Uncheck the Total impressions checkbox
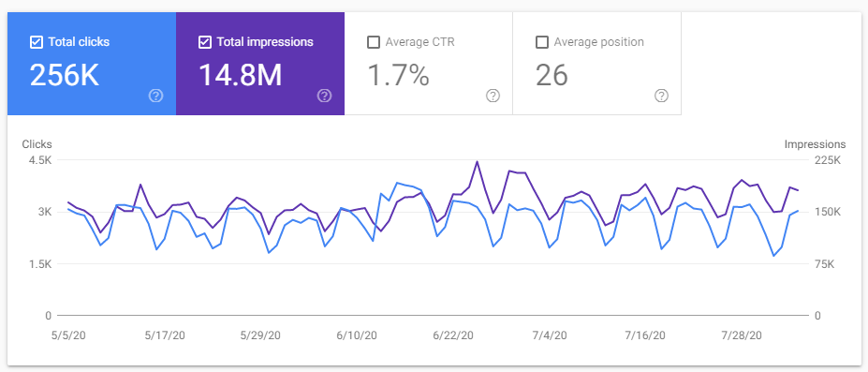 coord(205,42)
